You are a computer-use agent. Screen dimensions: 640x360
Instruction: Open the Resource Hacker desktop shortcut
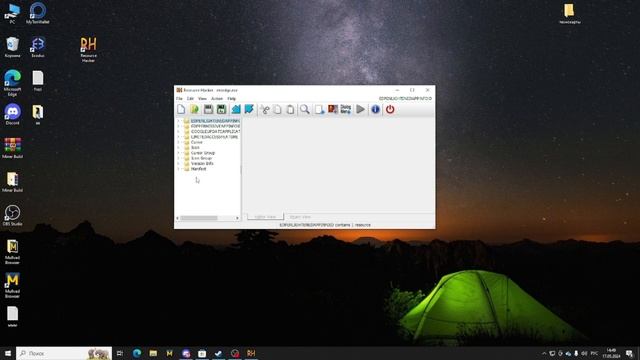(88, 49)
